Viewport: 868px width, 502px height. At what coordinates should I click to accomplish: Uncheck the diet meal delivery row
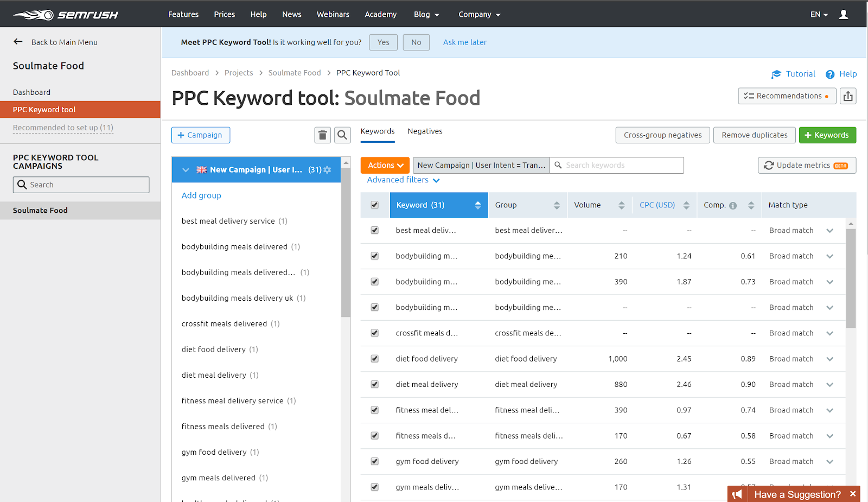[x=375, y=384]
